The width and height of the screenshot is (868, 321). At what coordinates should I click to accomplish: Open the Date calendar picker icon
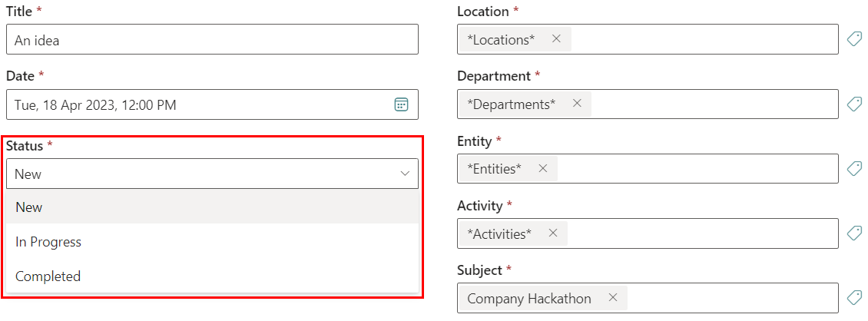point(401,104)
